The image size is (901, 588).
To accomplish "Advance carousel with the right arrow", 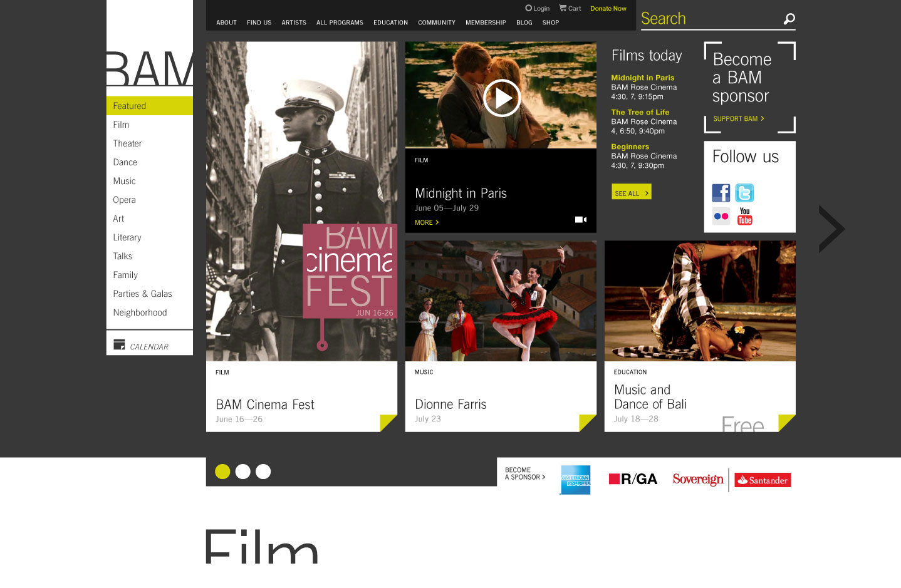I will [831, 229].
